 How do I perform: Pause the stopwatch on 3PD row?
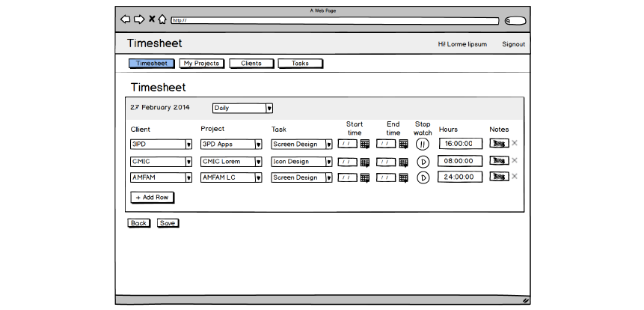coord(423,144)
